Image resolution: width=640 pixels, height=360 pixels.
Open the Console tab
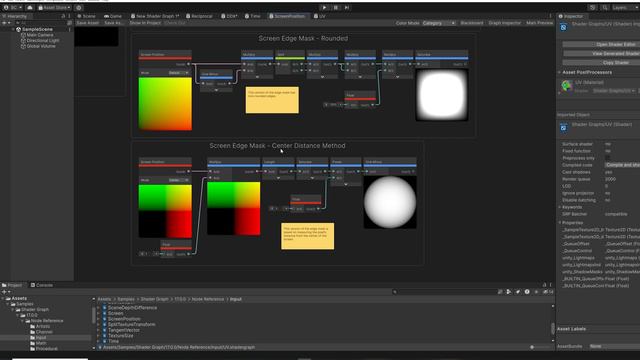(42, 285)
